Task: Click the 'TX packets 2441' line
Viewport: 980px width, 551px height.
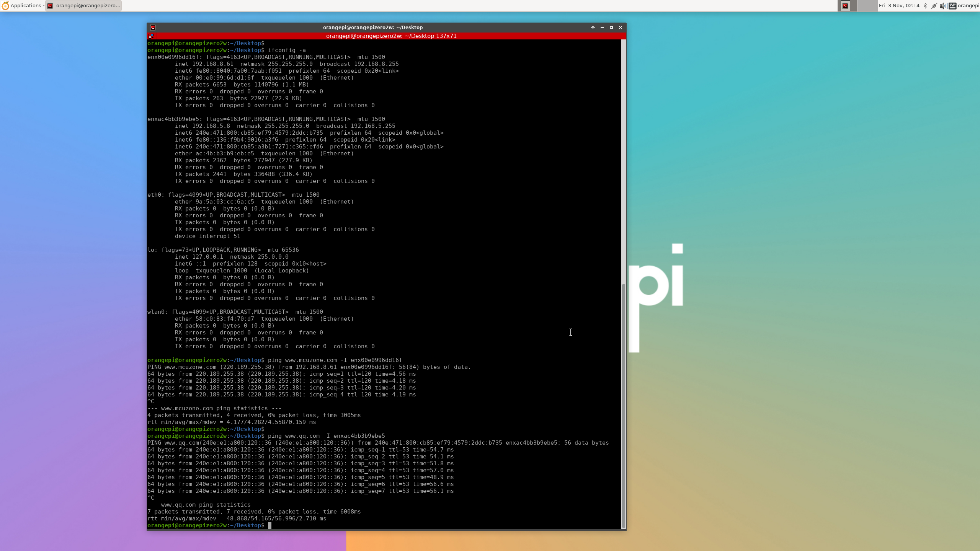Action: tap(243, 174)
